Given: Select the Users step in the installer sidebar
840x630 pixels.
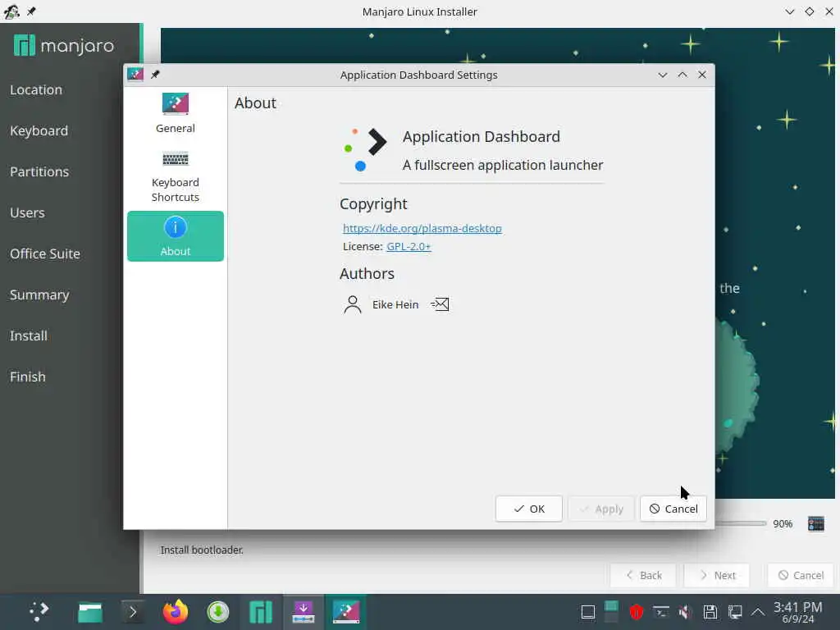Looking at the screenshot, I should coord(27,212).
